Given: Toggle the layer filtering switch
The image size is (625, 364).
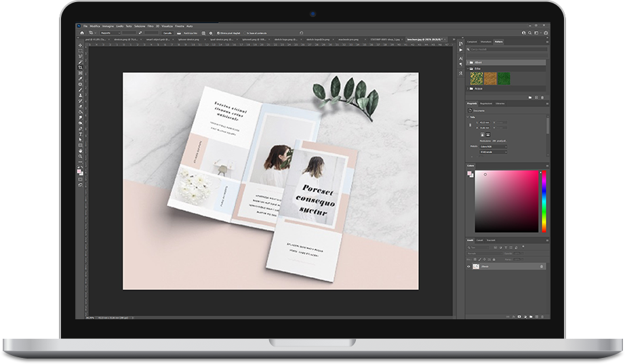Looking at the screenshot, I should click(x=523, y=247).
